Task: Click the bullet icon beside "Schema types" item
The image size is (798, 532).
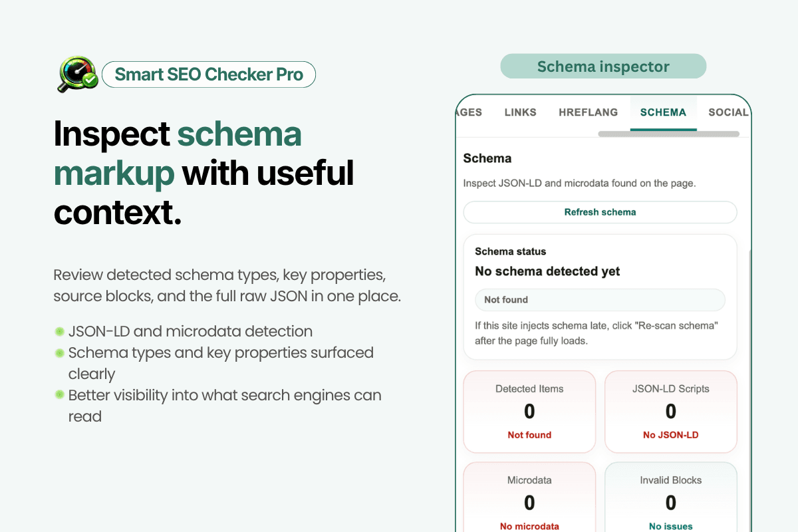Action: [x=61, y=352]
